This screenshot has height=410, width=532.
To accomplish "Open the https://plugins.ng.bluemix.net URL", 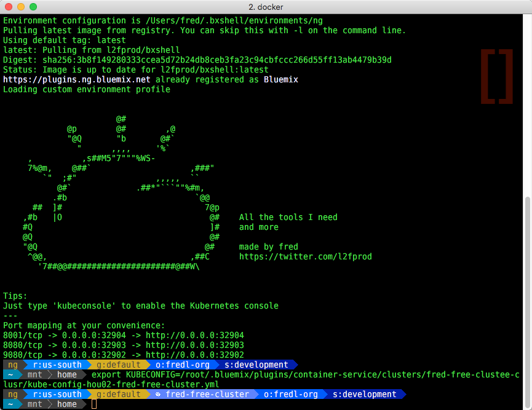I will pos(77,80).
